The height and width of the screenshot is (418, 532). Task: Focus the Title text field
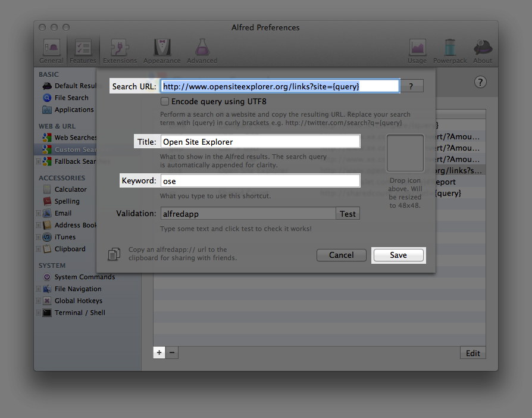coord(260,142)
